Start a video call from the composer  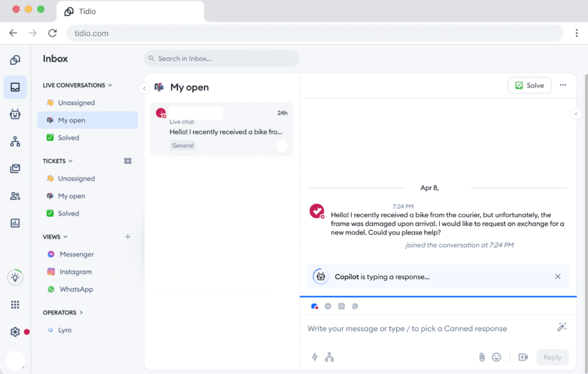[x=523, y=357]
